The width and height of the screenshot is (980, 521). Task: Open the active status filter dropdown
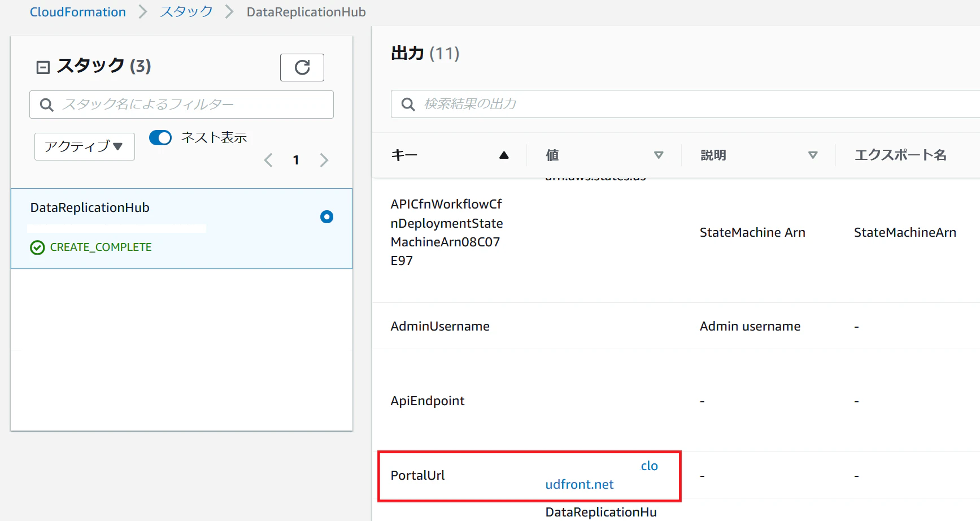click(x=85, y=147)
